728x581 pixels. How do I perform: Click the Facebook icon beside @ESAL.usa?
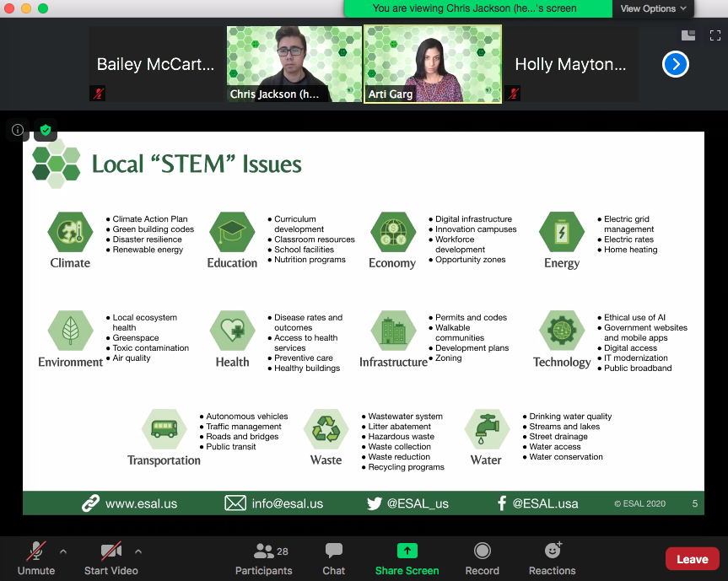pyautogui.click(x=501, y=503)
